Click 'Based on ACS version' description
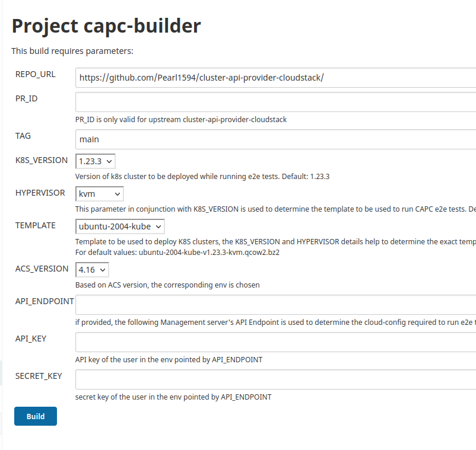 (x=167, y=285)
